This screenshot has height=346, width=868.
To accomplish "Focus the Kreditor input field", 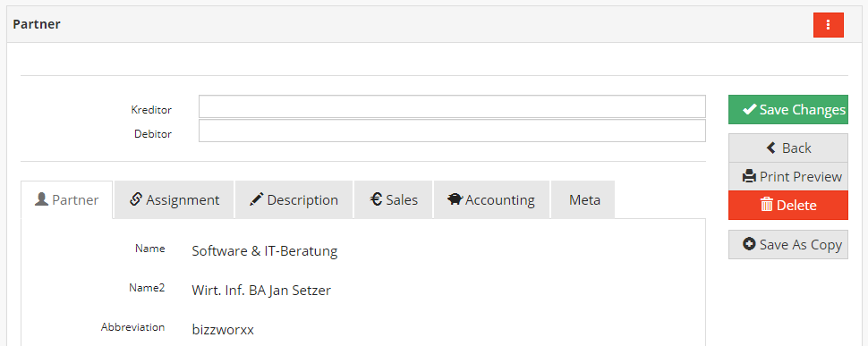I will [x=452, y=106].
